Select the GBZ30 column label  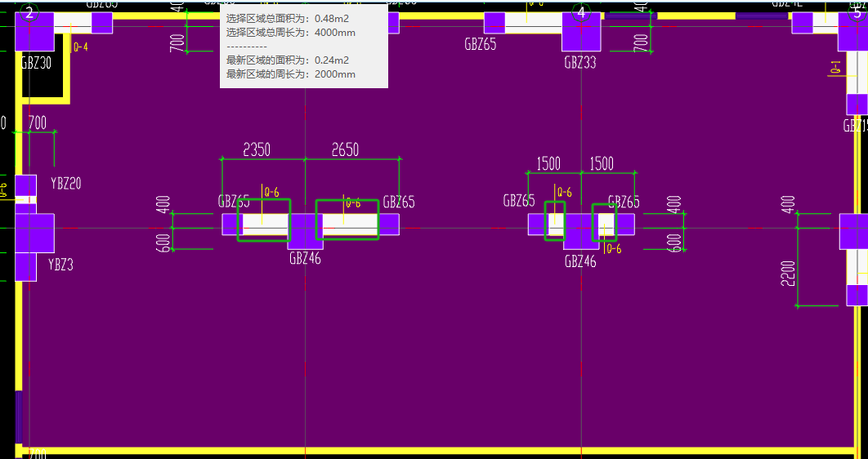[x=36, y=63]
